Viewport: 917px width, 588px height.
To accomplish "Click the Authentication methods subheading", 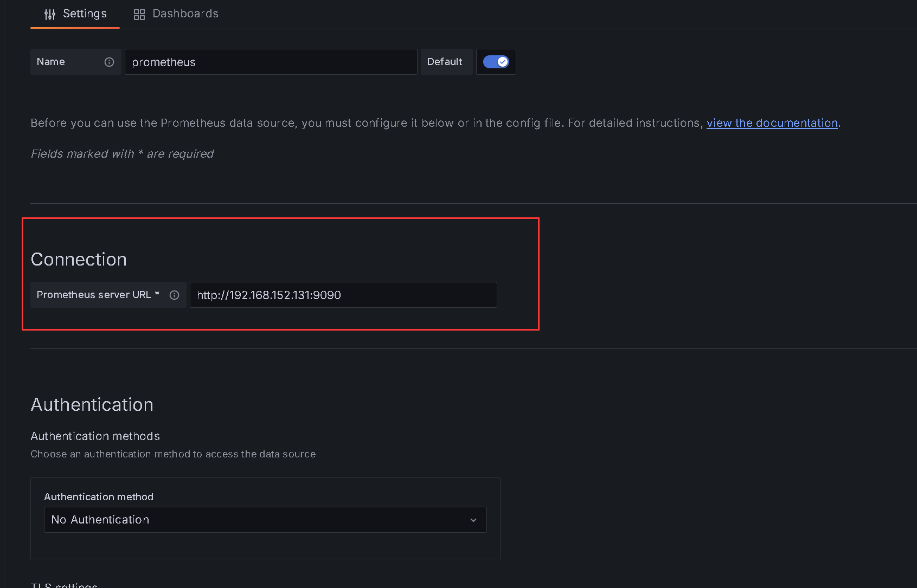I will (x=95, y=436).
